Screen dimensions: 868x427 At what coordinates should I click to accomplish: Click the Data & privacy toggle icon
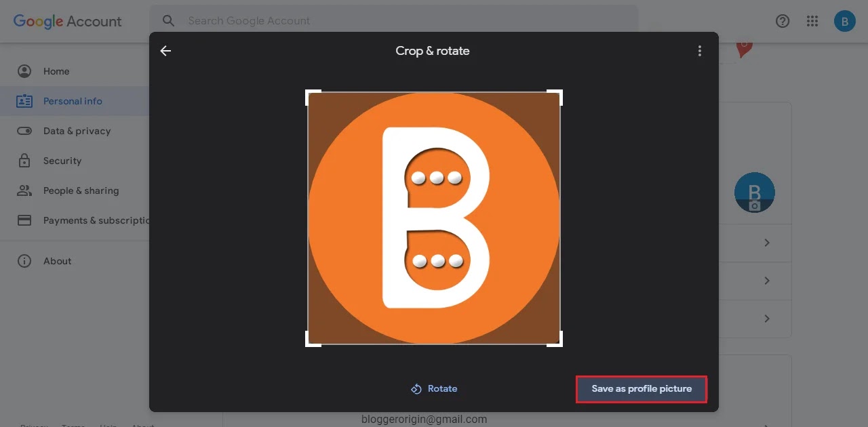pyautogui.click(x=24, y=131)
